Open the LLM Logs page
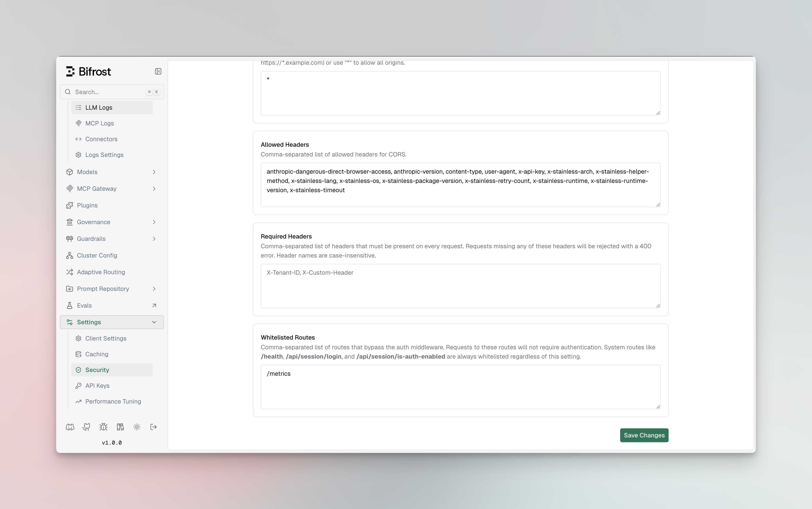This screenshot has height=509, width=812. pyautogui.click(x=99, y=107)
